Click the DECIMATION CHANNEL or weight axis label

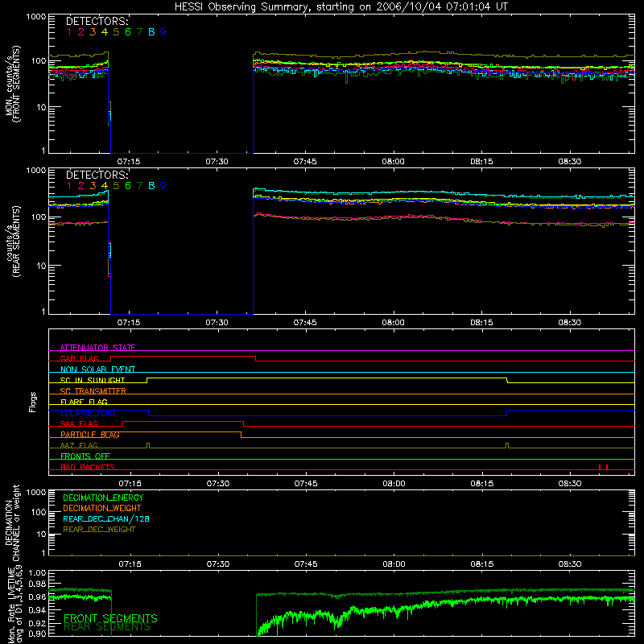(x=11, y=522)
